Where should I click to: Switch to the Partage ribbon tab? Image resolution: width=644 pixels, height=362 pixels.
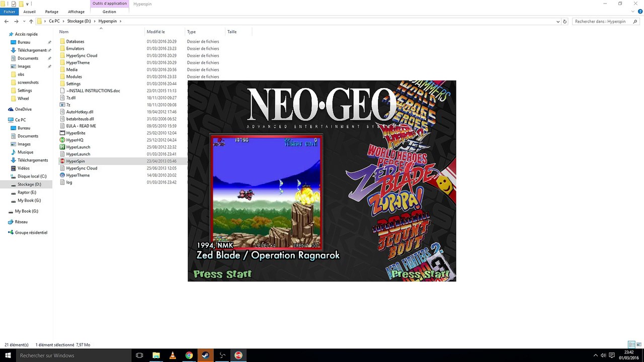click(52, 12)
